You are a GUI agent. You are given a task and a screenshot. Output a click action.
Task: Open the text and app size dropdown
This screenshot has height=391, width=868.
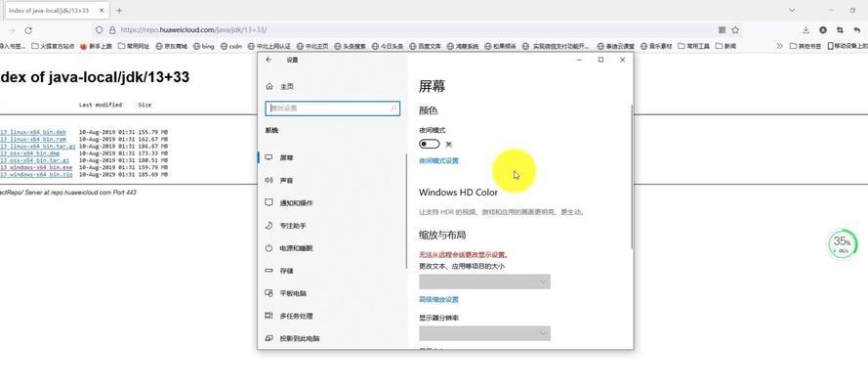(484, 282)
